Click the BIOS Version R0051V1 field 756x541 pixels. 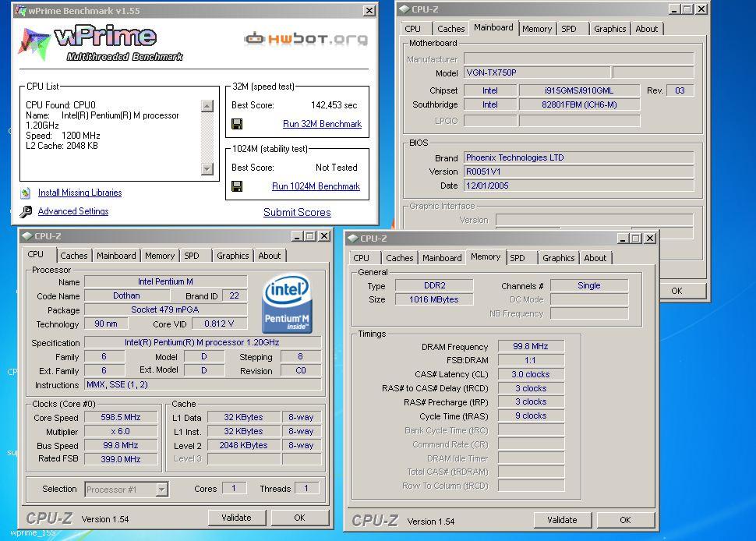coord(578,171)
